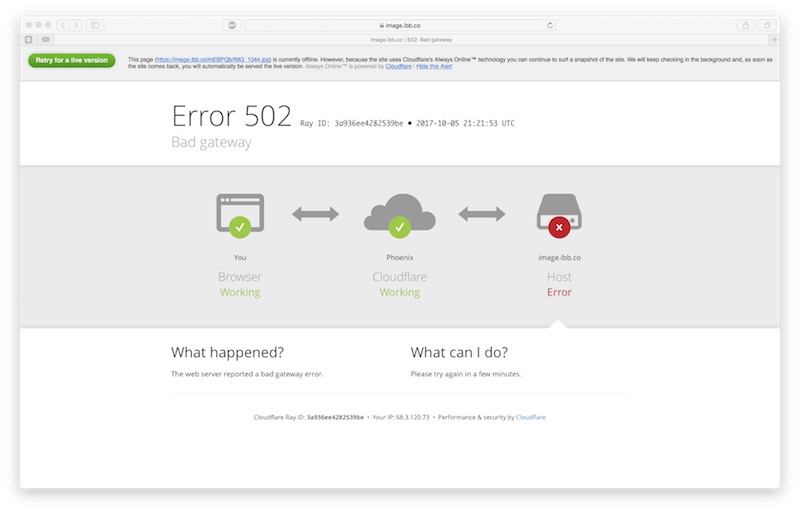
Task: Add a new tab with the plus button
Action: [774, 39]
